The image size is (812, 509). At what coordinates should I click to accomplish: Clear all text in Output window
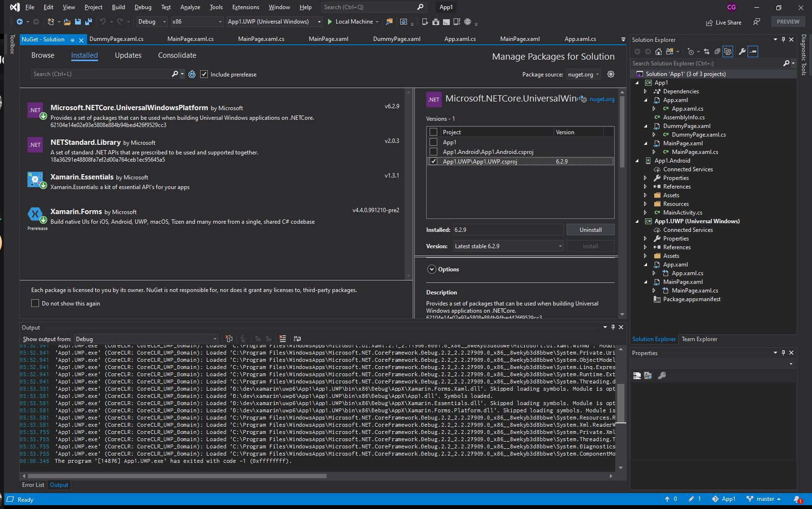click(x=282, y=339)
